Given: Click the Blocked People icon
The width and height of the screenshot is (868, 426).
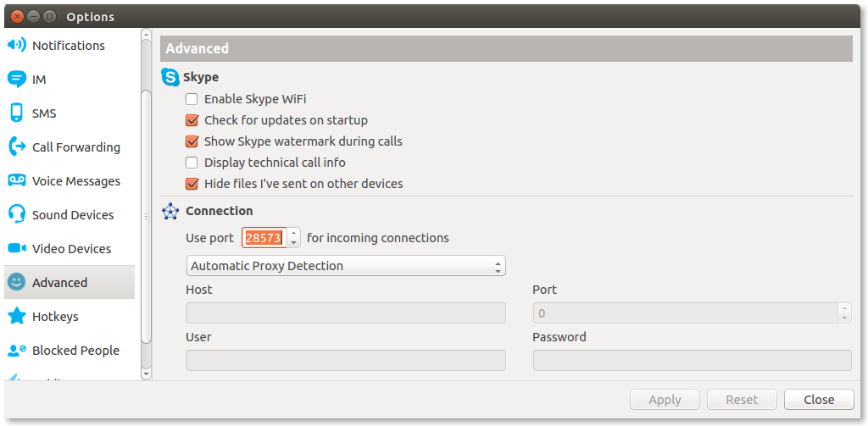Looking at the screenshot, I should (16, 350).
